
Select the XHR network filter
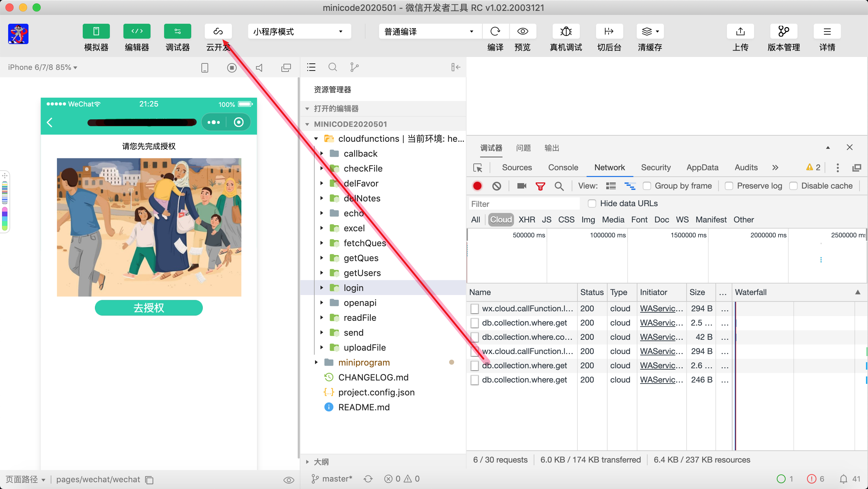tap(527, 220)
